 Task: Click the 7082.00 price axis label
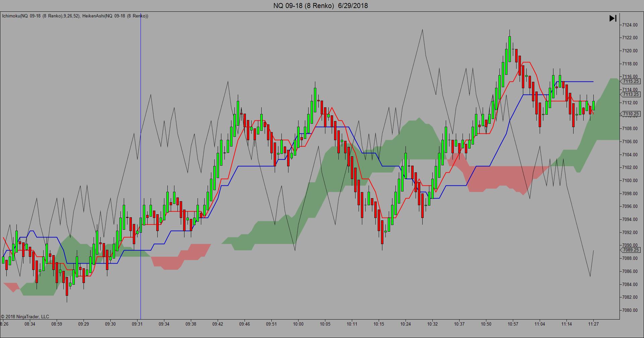630,297
